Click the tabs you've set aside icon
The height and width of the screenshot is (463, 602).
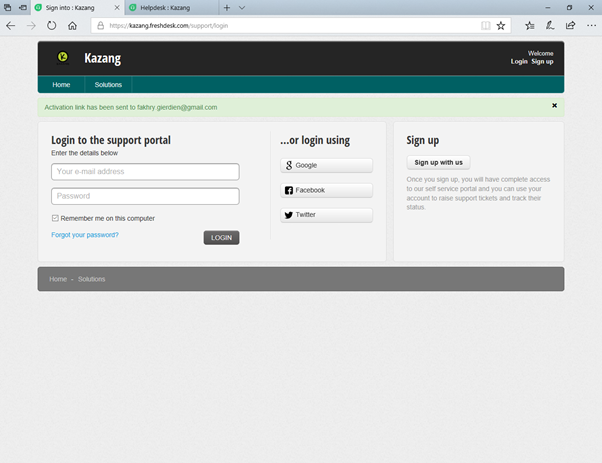[x=7, y=8]
